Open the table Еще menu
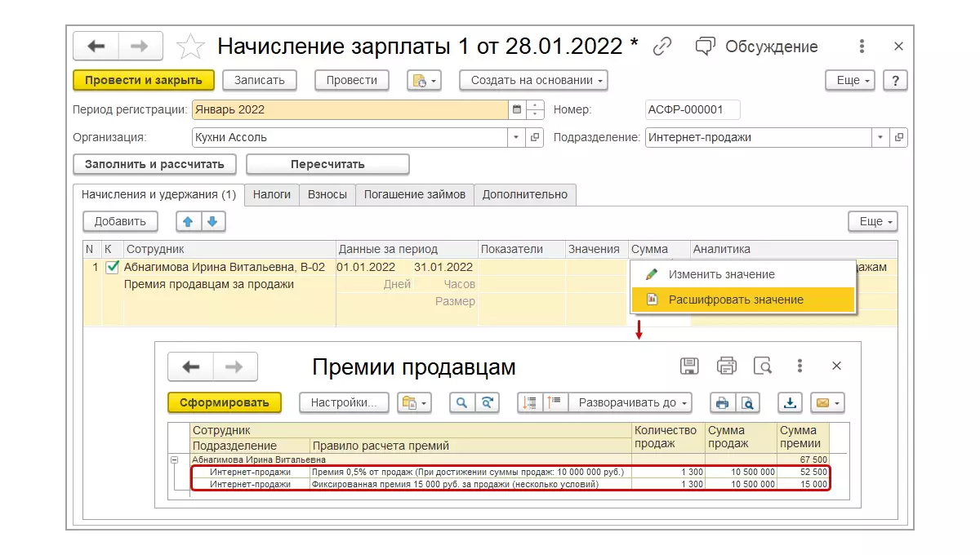 (873, 221)
